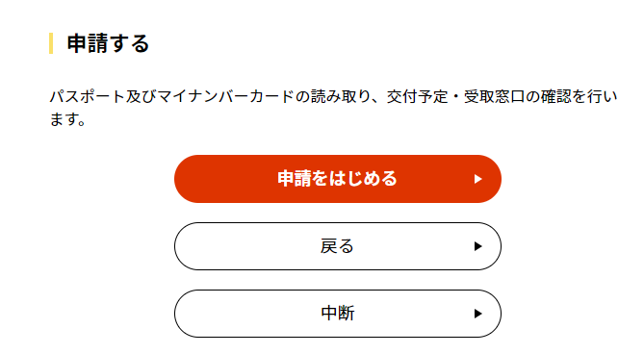
Task: Click the 申請する section heading
Action: click(x=108, y=43)
